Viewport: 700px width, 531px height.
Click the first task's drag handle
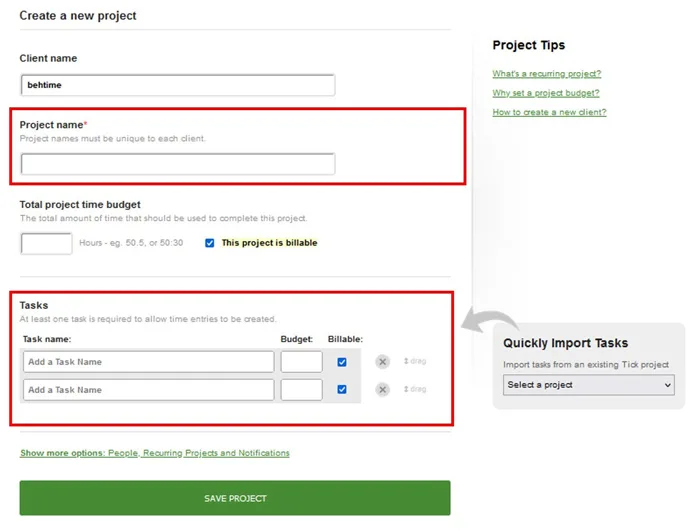click(414, 362)
